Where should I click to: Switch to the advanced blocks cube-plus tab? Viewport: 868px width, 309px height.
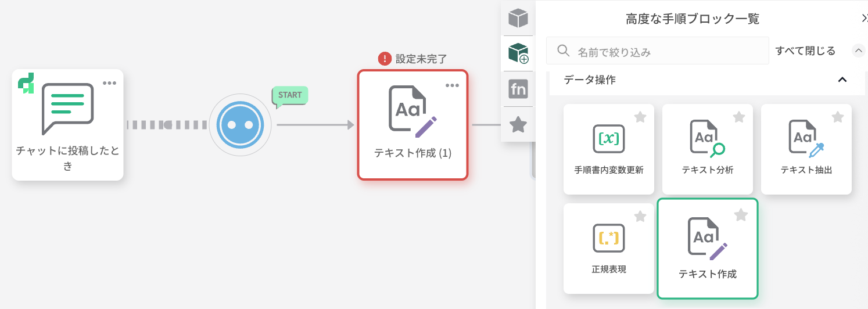tap(518, 53)
